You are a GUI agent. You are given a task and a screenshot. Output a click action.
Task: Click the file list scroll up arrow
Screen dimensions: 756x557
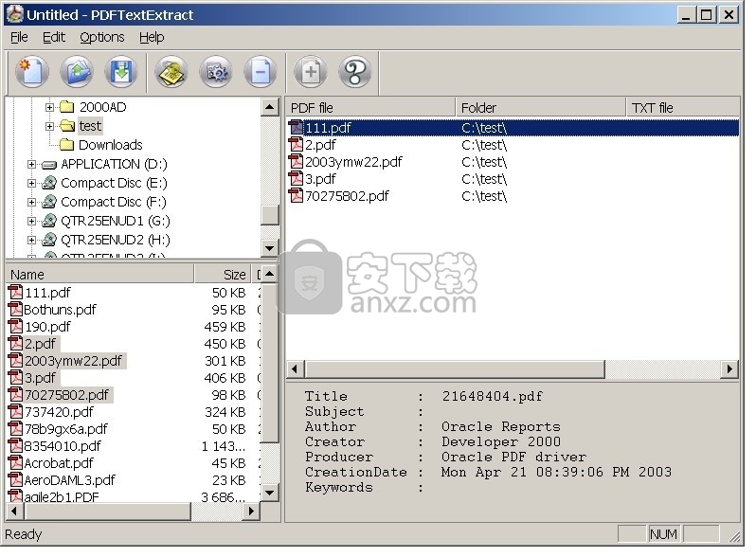(269, 274)
